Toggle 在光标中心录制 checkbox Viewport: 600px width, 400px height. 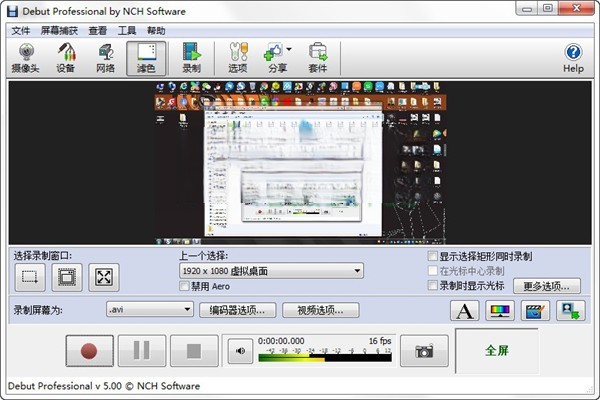click(432, 271)
